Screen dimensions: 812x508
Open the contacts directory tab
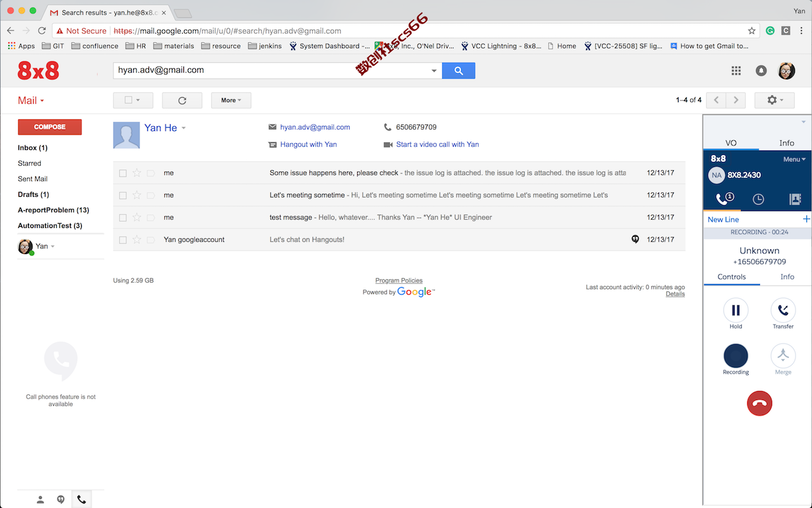tap(796, 199)
